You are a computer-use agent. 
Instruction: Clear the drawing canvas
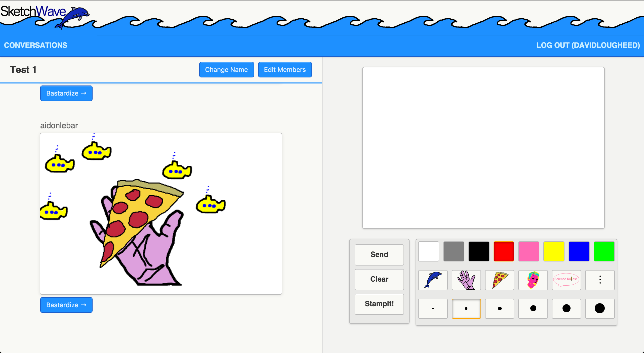pos(379,279)
